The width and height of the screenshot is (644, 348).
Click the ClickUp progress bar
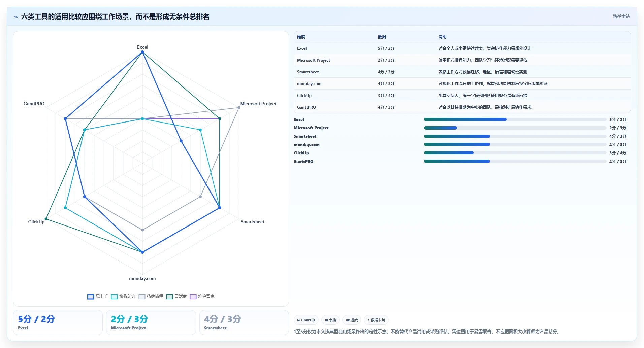coord(515,153)
